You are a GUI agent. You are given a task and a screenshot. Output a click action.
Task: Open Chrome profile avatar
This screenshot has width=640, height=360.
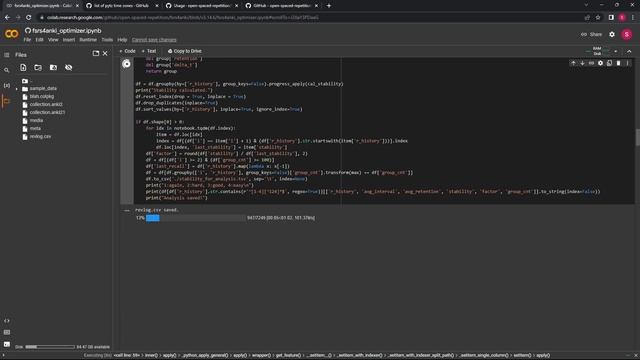[x=622, y=18]
